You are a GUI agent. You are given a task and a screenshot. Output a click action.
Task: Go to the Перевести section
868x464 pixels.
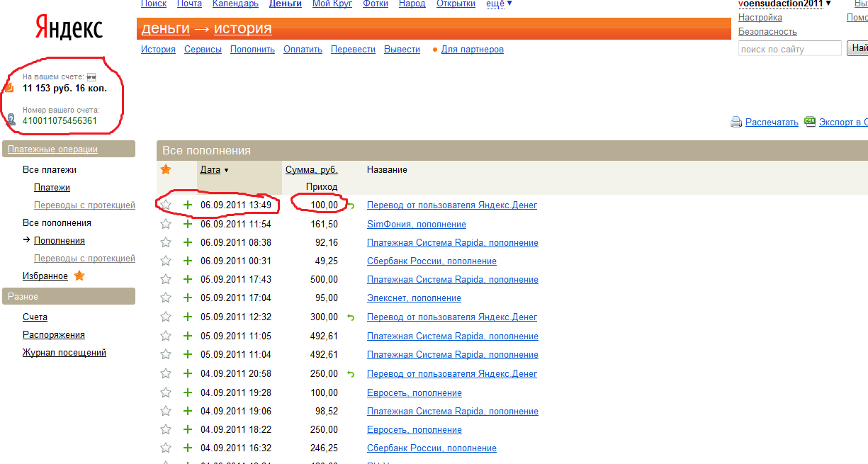click(x=353, y=50)
